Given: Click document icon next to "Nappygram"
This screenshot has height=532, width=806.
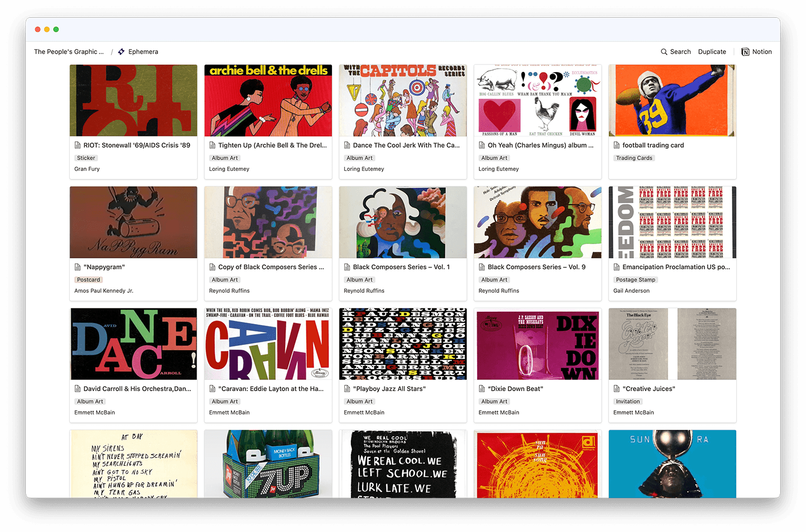Looking at the screenshot, I should [77, 267].
